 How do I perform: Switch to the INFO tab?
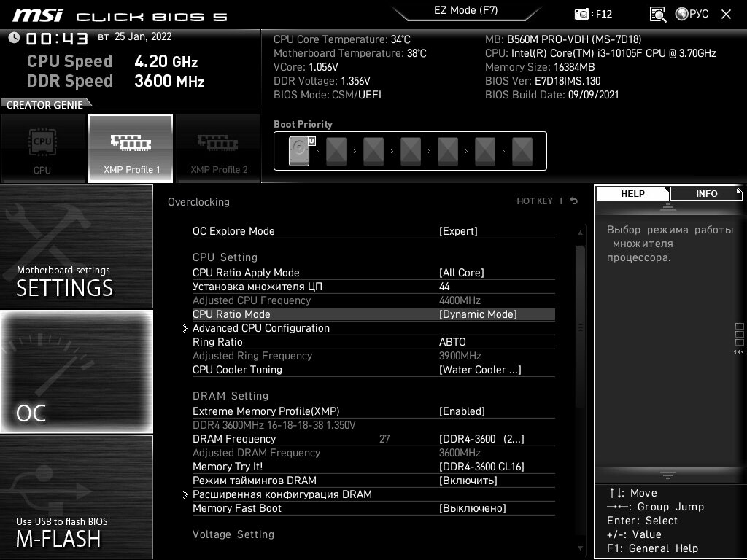(x=706, y=193)
